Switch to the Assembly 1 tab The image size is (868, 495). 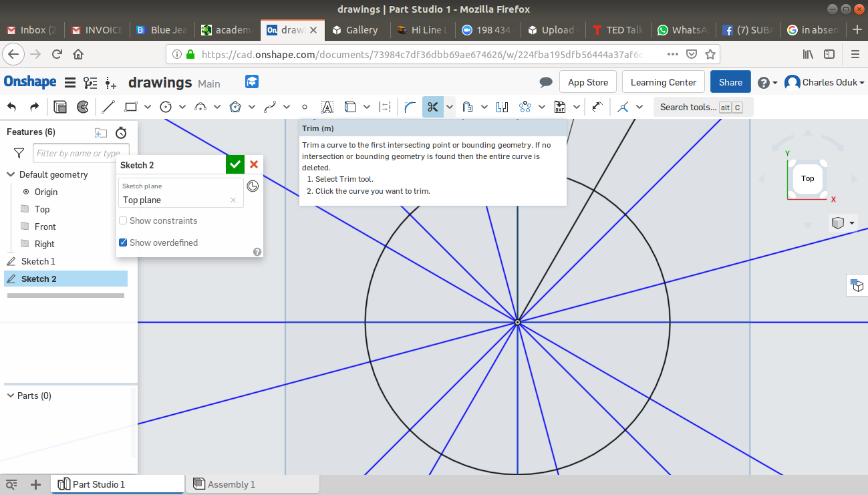(253, 484)
